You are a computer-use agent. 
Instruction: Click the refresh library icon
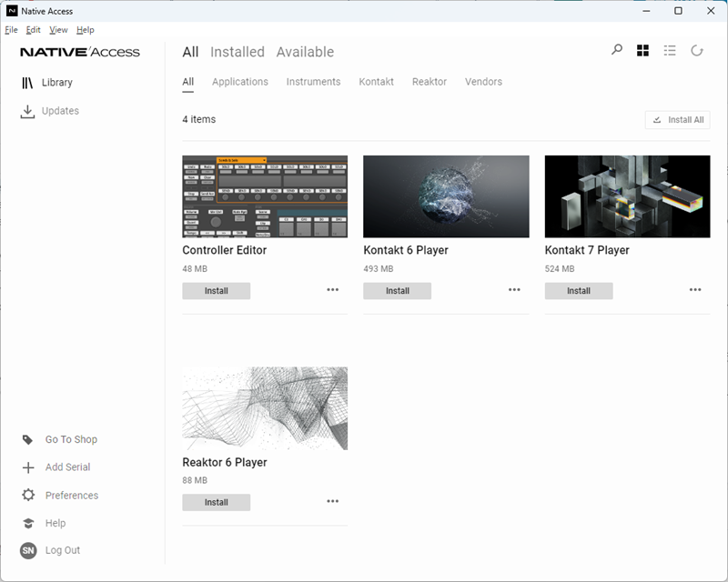pyautogui.click(x=697, y=51)
